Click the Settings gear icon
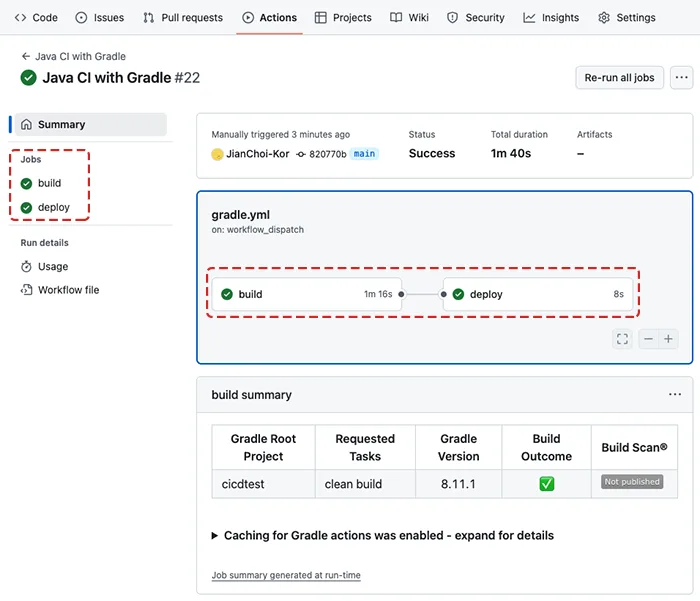This screenshot has height=601, width=700. (x=604, y=17)
